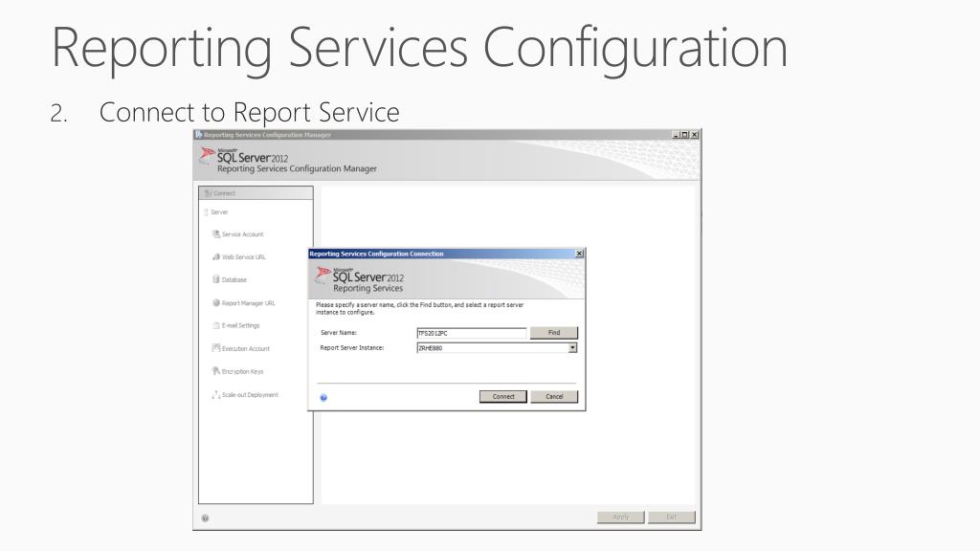Open the Report Server Instance dropdown arrow
Image resolution: width=980 pixels, height=551 pixels.
572,348
